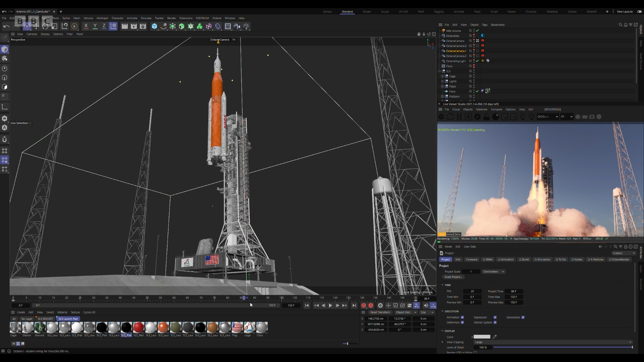Click the Scale Project... button
This screenshot has width=644, height=362.
[453, 277]
